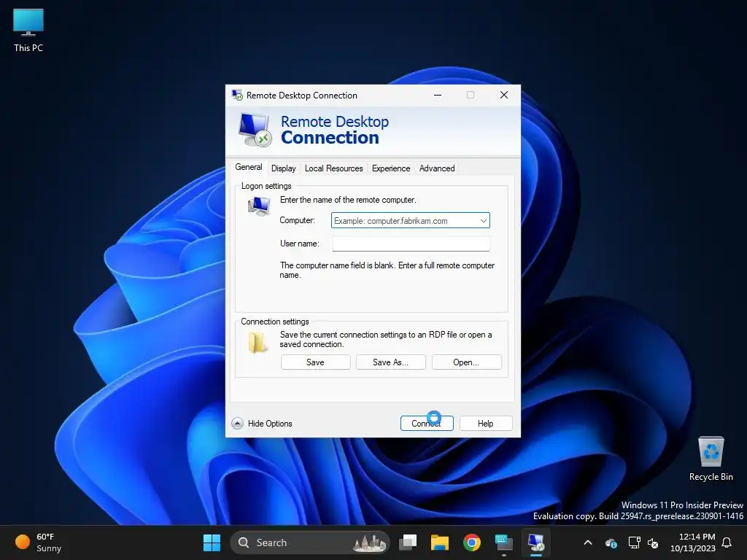
Task: Click the Save As... button
Action: click(391, 362)
